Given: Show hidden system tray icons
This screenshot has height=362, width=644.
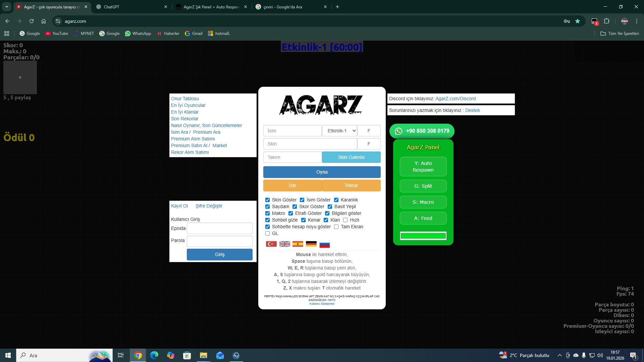Looking at the screenshot, I should (x=559, y=355).
